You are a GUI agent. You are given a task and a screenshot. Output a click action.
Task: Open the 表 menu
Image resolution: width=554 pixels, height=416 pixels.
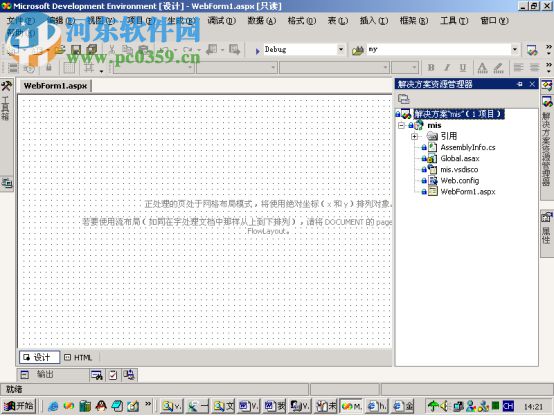pos(337,21)
